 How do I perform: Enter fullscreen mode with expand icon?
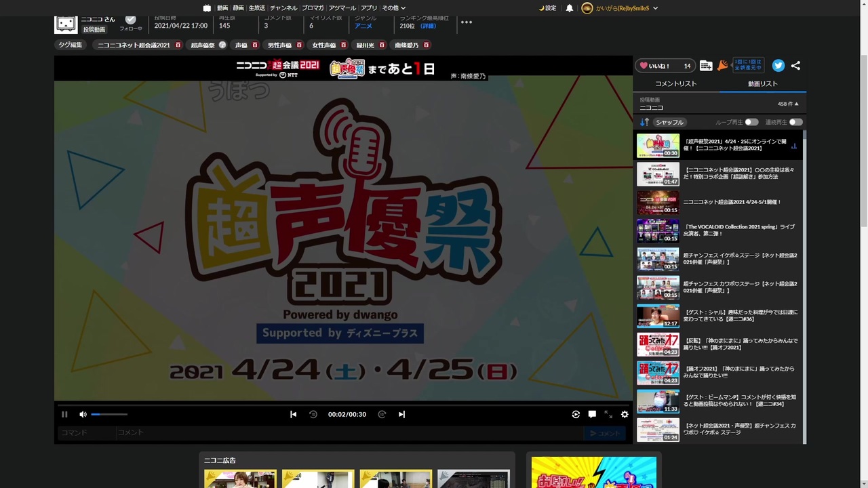608,414
